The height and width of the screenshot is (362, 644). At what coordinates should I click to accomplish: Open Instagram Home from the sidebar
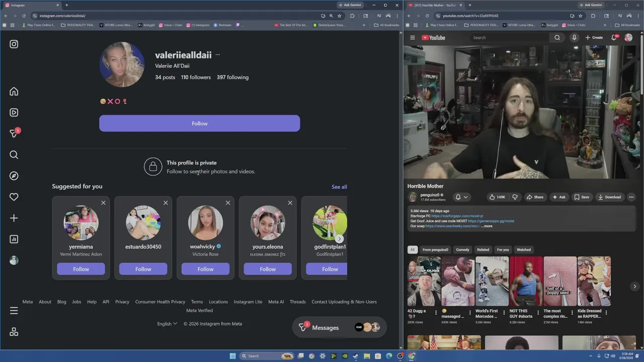pos(14,92)
